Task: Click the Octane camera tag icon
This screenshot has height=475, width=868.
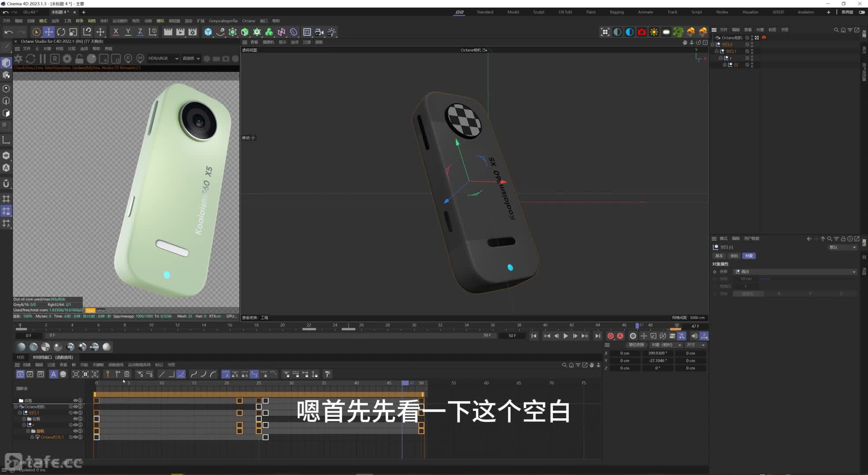Action: coord(764,37)
